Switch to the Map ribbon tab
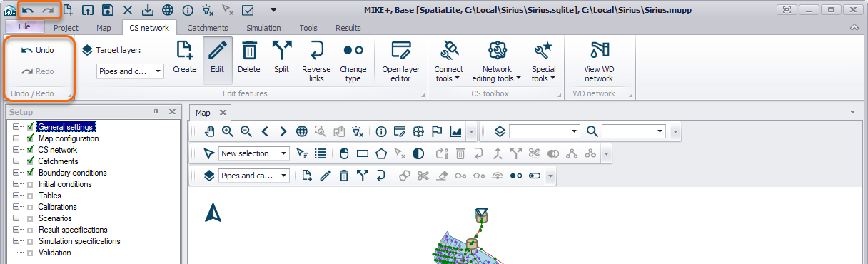Screen dimensions: 868x264 (x=104, y=28)
